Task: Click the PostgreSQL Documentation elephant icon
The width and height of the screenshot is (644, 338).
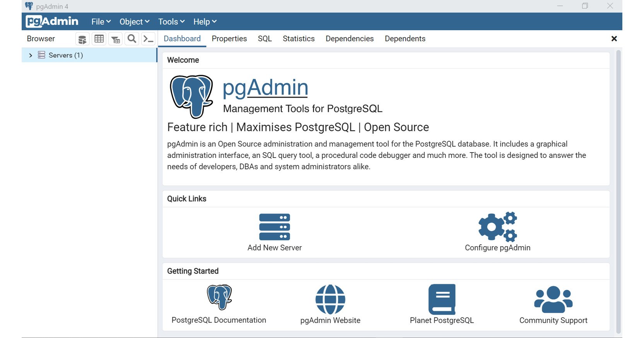Action: (x=219, y=297)
